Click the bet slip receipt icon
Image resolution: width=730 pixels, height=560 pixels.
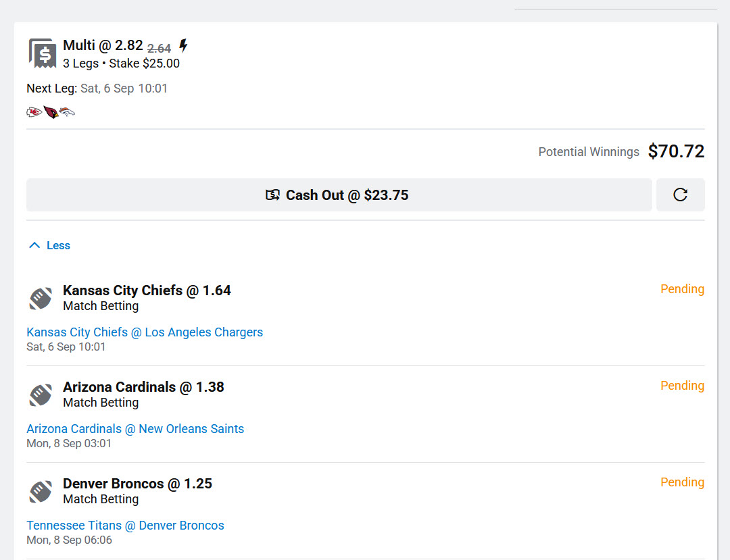tap(43, 53)
